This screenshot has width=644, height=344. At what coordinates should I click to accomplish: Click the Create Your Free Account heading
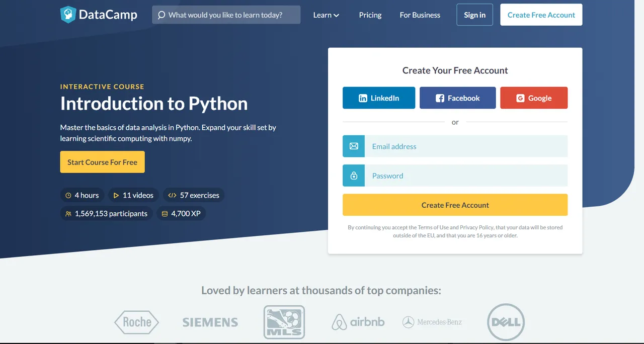pos(455,70)
